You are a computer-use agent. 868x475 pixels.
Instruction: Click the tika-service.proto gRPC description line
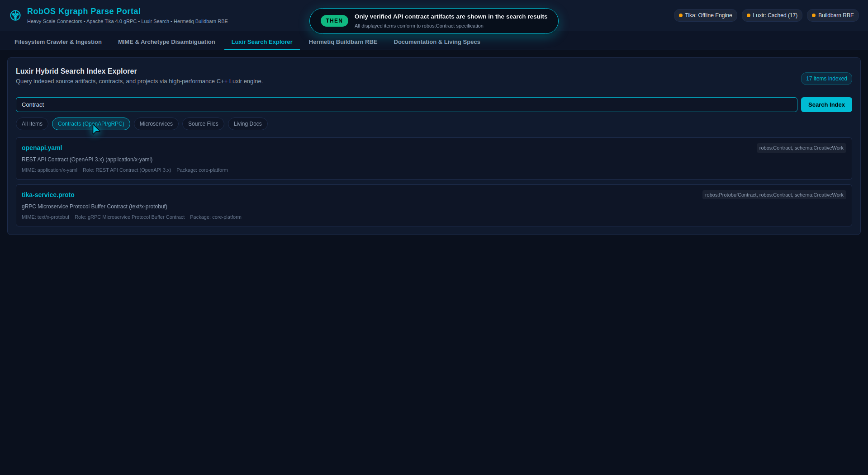point(95,207)
